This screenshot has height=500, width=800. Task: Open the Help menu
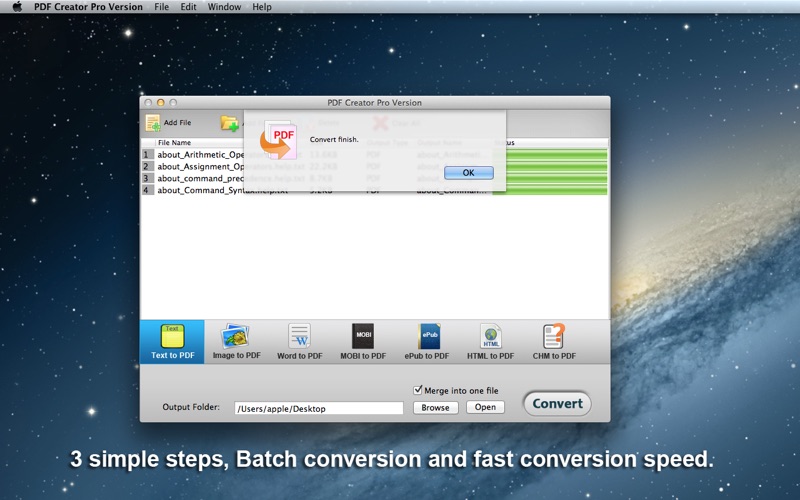(x=262, y=7)
